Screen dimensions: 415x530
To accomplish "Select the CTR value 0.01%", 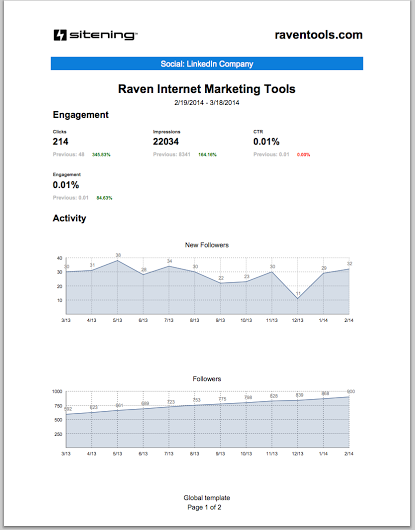I will click(266, 142).
